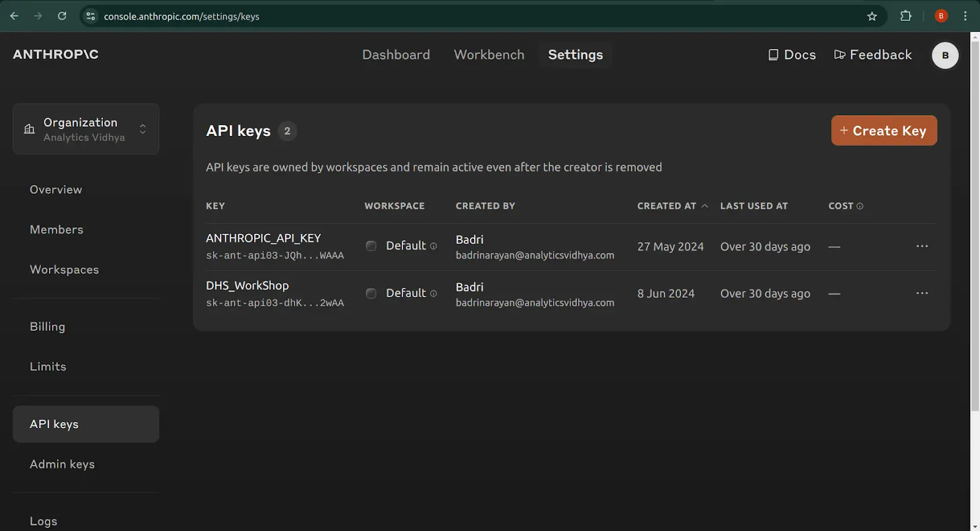This screenshot has width=980, height=531.
Task: Open the Dashboard tab
Action: point(396,55)
